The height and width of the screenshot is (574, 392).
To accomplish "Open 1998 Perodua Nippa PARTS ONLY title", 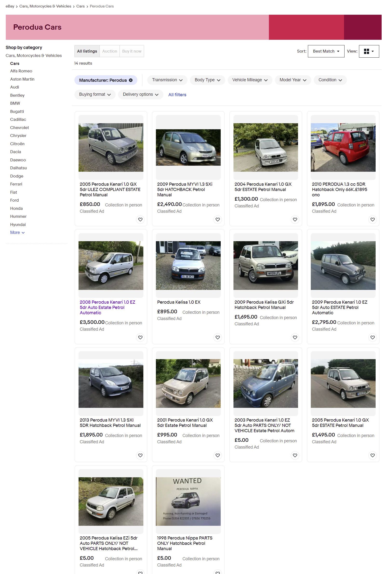I will [x=185, y=543].
